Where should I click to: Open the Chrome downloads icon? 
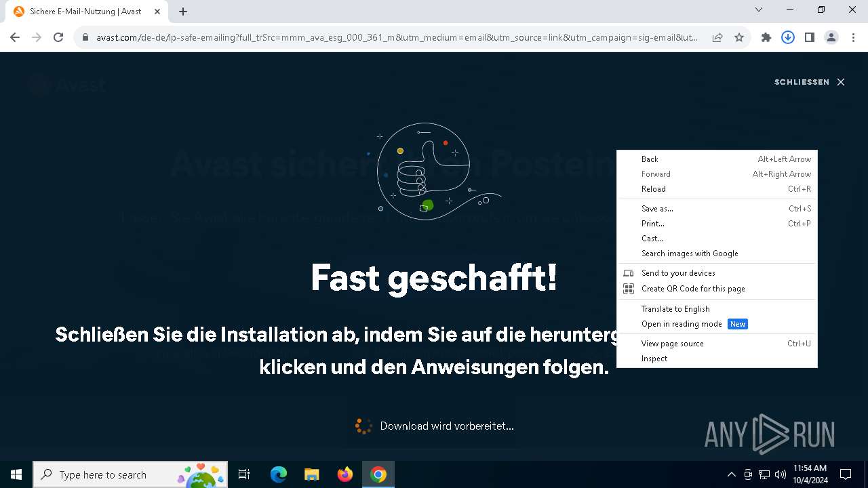[x=788, y=38]
